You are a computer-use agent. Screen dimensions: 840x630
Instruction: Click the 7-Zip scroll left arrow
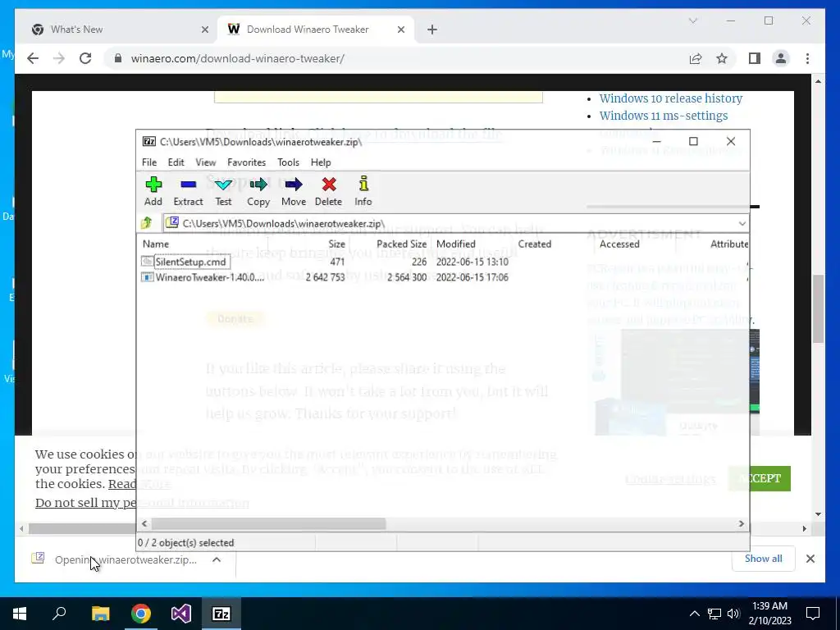(x=144, y=523)
